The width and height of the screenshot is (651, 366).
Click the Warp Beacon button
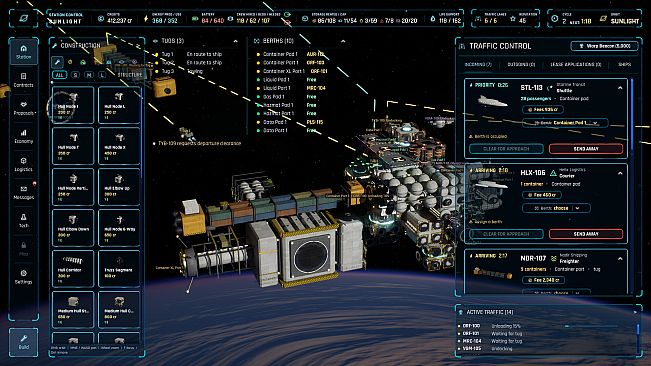(604, 46)
